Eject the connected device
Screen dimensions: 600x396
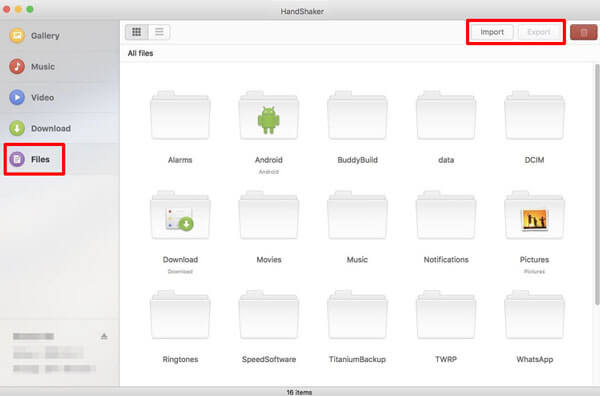pos(104,336)
